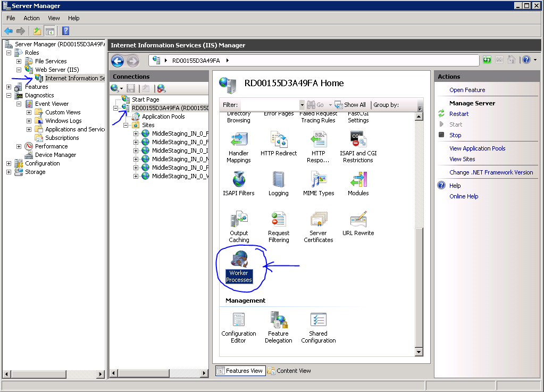This screenshot has width=544, height=392.
Task: Click the Server Manager toolbar help icon
Action: point(65,31)
